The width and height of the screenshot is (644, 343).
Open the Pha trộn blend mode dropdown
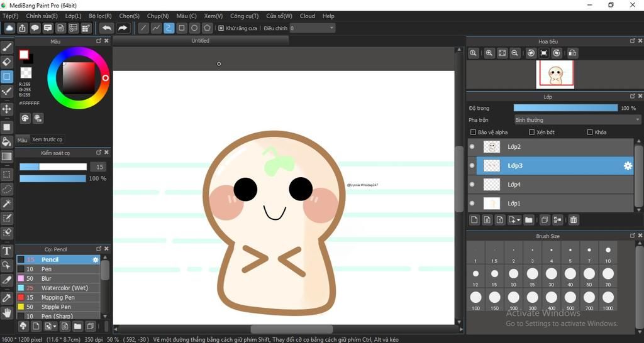(577, 120)
